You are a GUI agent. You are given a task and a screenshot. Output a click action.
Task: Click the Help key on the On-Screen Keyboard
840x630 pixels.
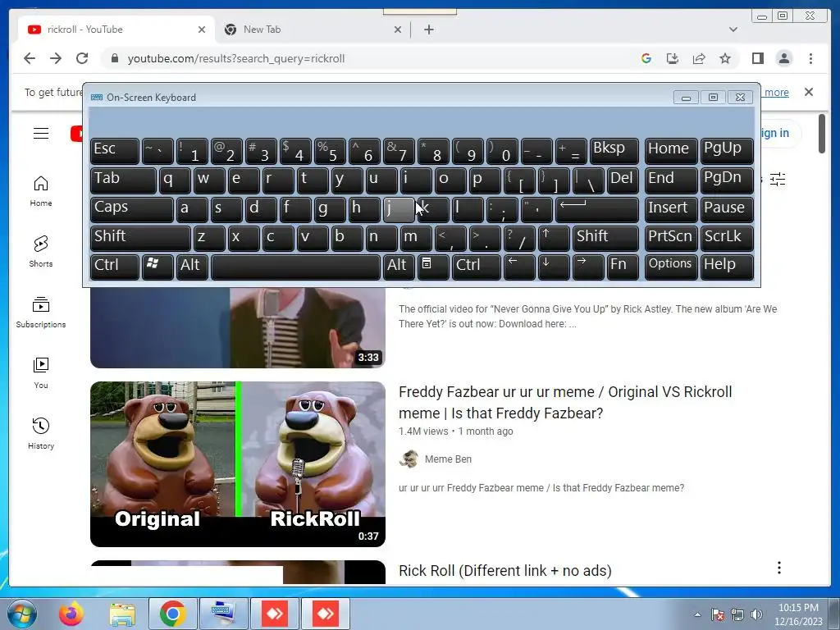click(727, 267)
